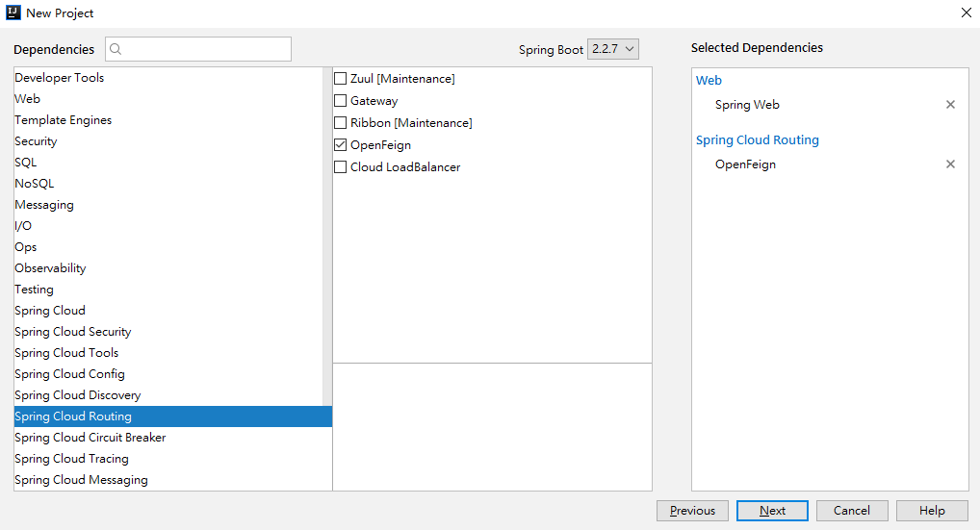Select the Developer Tools category

click(x=60, y=78)
